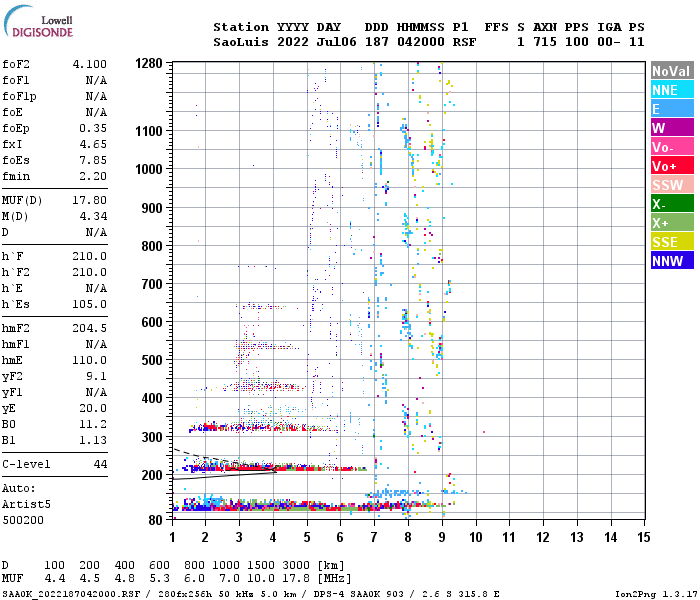Select the Vo- pink legend swatch
The image size is (700, 600).
tap(672, 146)
